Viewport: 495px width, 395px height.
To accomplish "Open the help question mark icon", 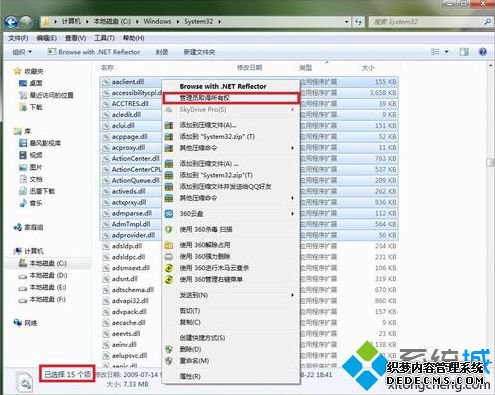I will 482,52.
